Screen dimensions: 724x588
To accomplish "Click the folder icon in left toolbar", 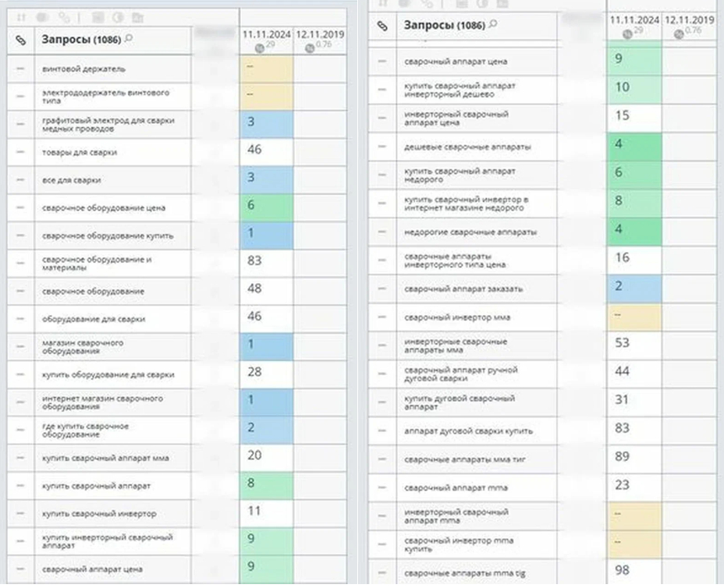I will tap(137, 18).
